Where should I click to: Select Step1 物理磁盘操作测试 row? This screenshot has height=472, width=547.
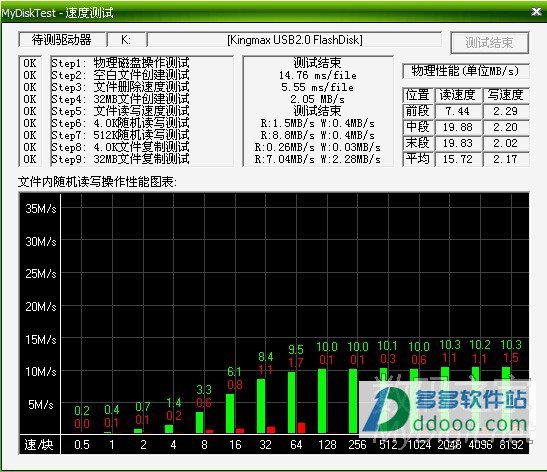pos(120,63)
